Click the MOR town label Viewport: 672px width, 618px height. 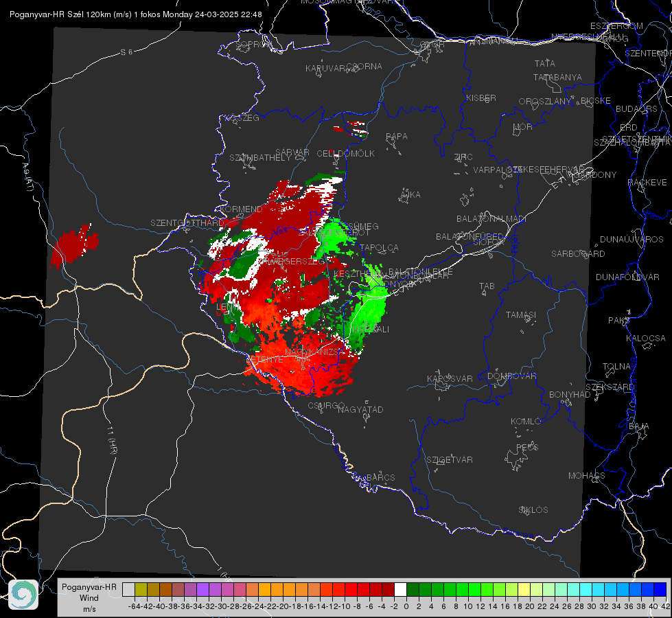(523, 126)
